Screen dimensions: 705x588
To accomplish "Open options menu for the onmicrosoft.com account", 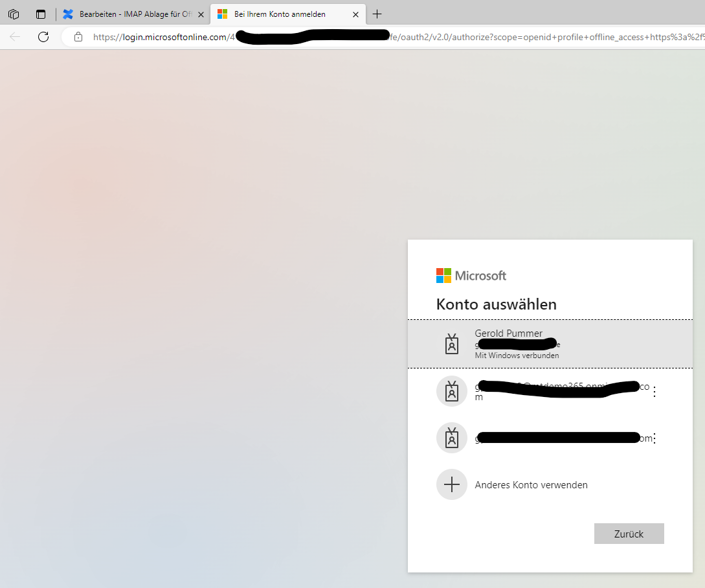I will (654, 392).
